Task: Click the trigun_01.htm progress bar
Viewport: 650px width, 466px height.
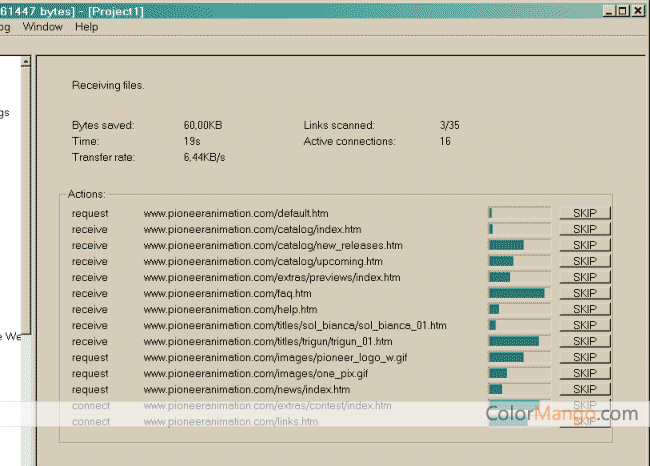Action: 519,341
